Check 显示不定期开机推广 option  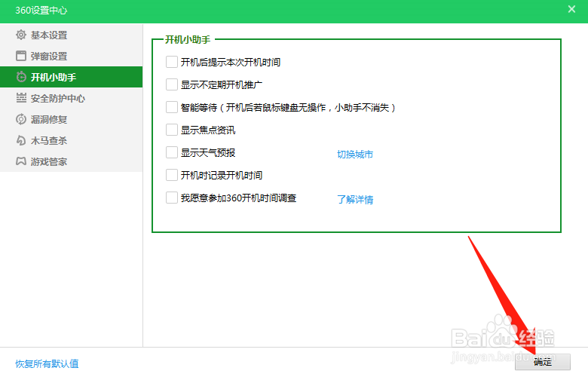[x=172, y=84]
